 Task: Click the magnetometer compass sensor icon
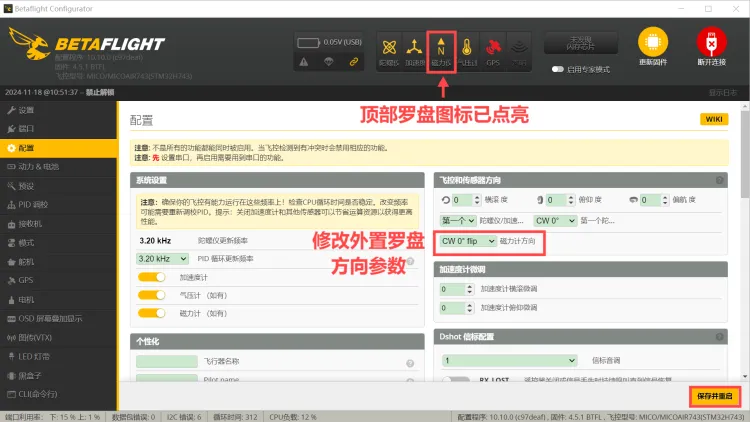441,52
